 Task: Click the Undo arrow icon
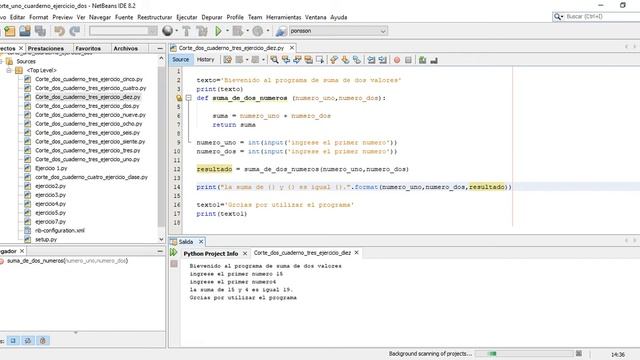tap(60, 31)
